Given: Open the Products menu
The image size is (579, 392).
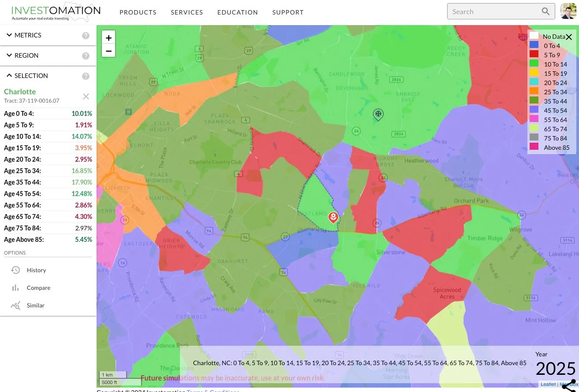Looking at the screenshot, I should tap(138, 12).
